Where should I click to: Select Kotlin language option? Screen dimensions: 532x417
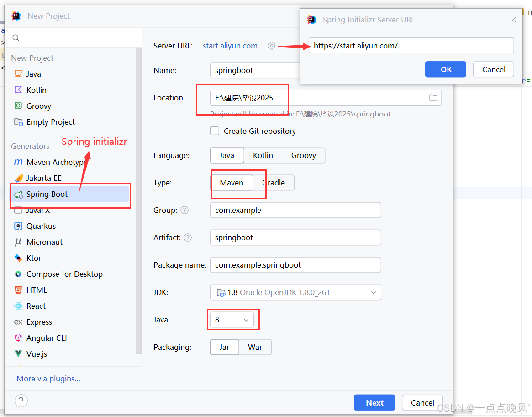pos(263,155)
